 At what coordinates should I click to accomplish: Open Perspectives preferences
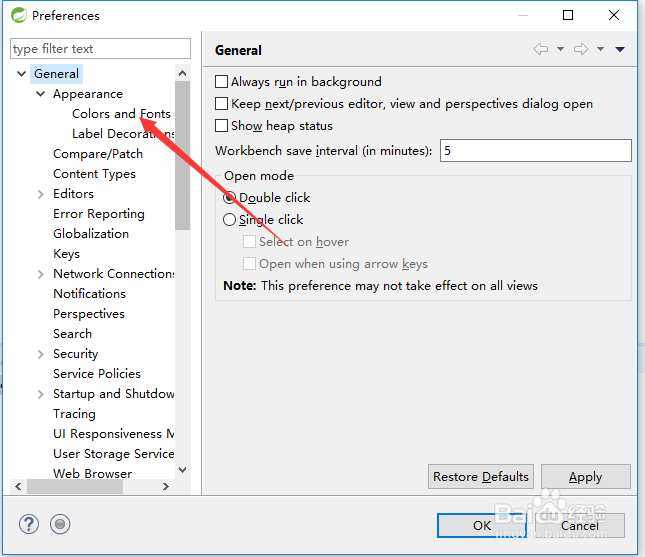click(x=89, y=314)
